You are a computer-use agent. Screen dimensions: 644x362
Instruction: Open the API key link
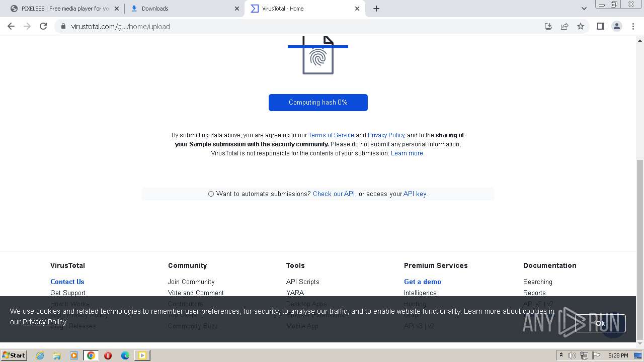coord(415,194)
